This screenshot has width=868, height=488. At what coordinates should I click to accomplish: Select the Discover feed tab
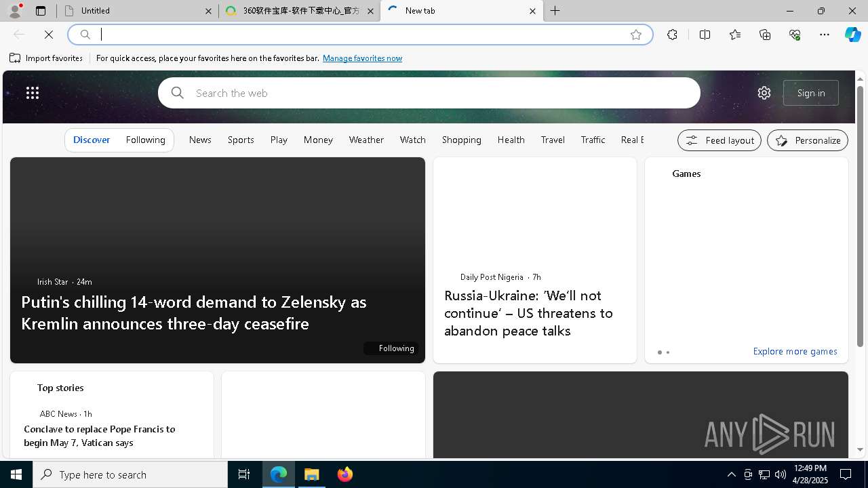pos(92,140)
